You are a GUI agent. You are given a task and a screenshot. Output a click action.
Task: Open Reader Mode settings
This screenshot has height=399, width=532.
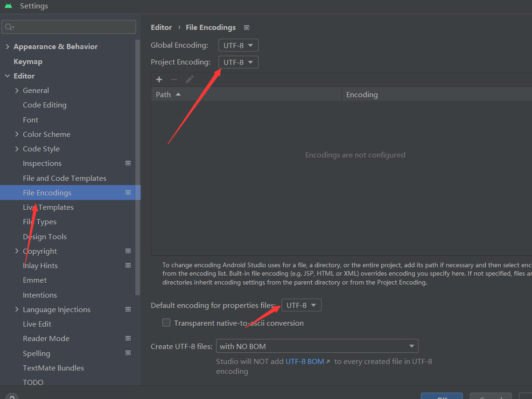46,339
